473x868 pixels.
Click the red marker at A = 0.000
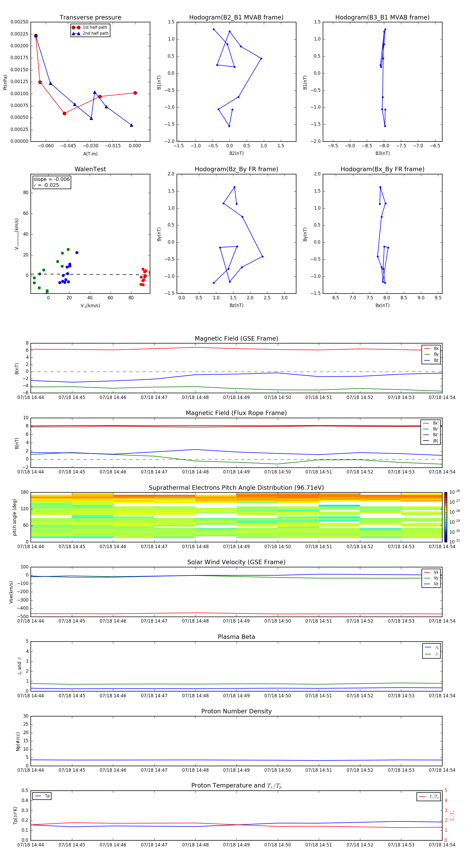(x=135, y=93)
